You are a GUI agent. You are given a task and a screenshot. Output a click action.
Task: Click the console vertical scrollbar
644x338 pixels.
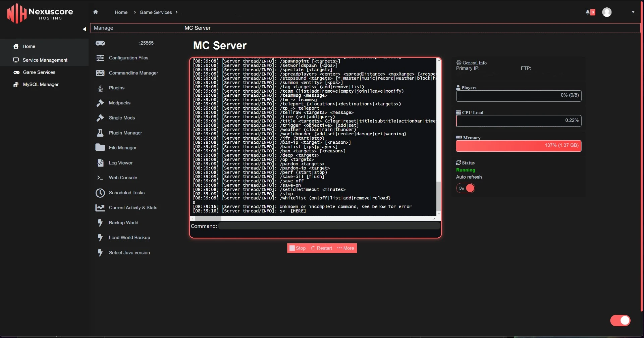438,196
